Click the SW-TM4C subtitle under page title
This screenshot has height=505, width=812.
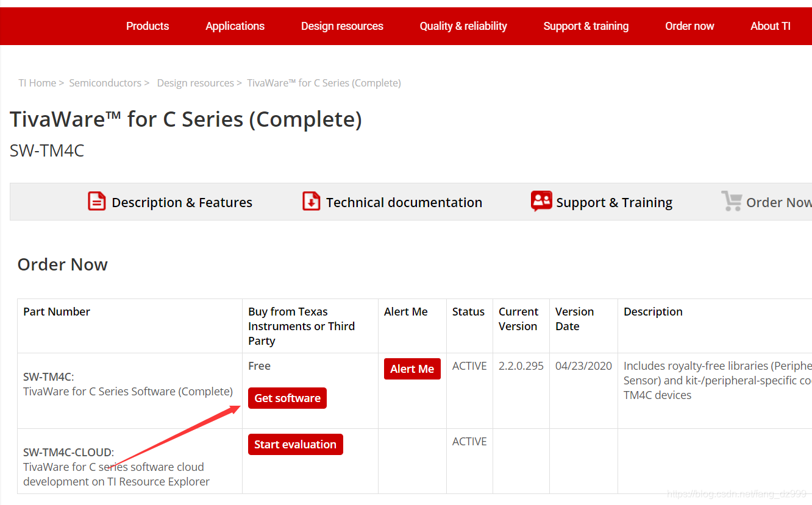(x=47, y=150)
